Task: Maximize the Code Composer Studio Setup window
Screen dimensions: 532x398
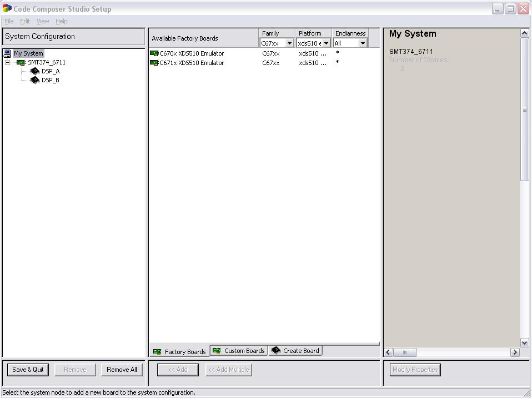Action: pyautogui.click(x=511, y=8)
